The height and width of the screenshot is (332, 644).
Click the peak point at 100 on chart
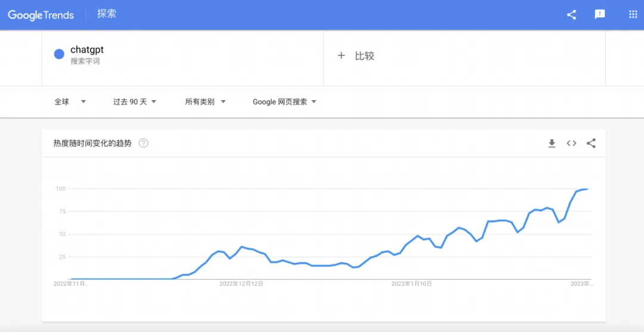[x=587, y=189]
